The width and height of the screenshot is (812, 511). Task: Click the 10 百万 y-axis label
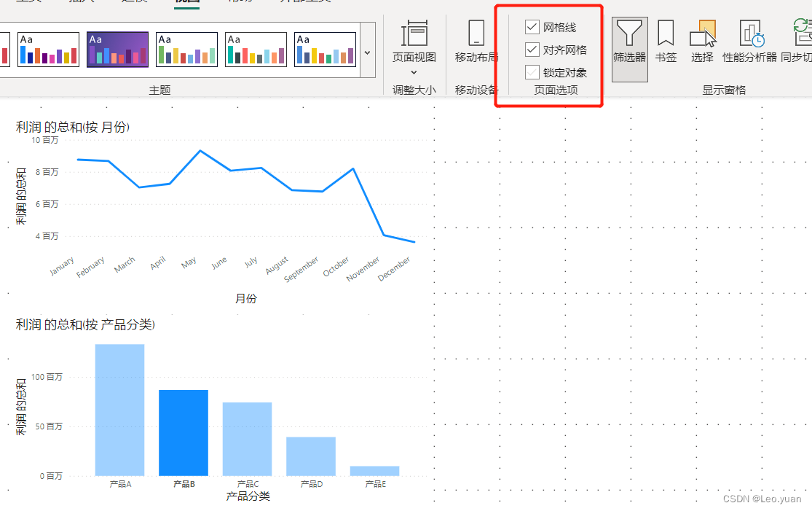point(44,140)
